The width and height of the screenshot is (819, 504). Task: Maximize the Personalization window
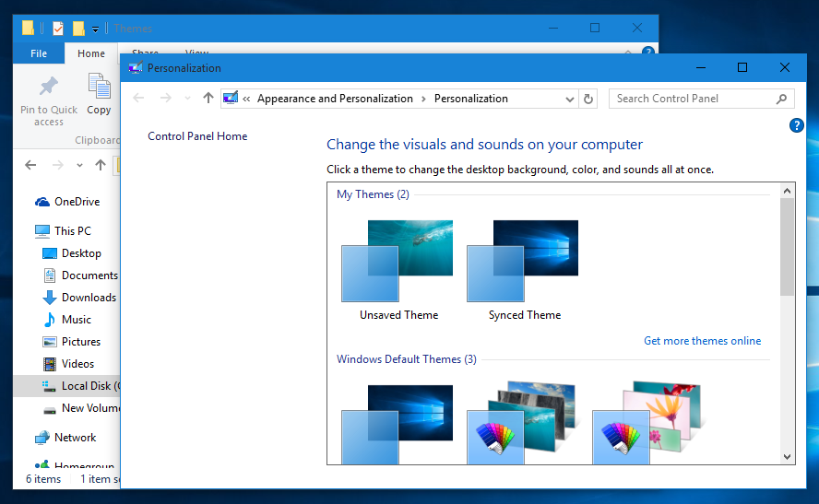point(742,67)
